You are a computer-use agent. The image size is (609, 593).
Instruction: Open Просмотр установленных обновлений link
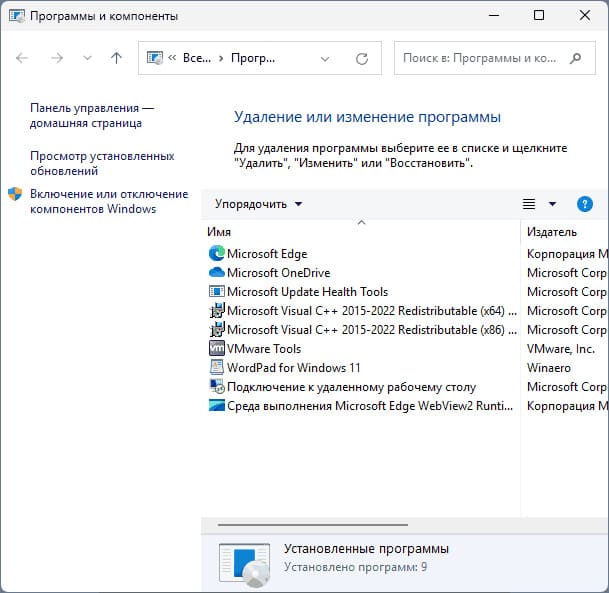(102, 163)
